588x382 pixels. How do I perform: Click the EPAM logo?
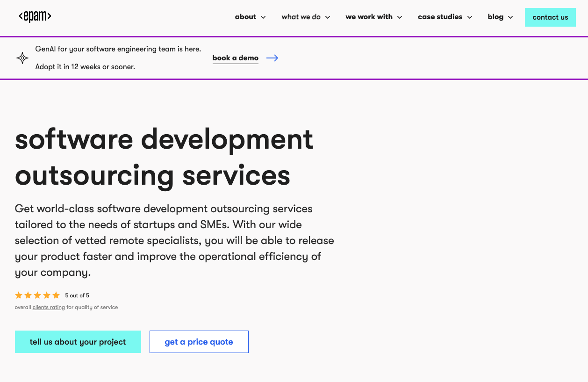click(x=35, y=16)
